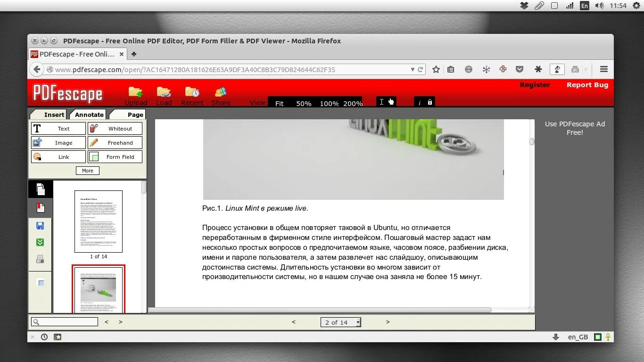Show the page thumbnails panel icon
This screenshot has height=362, width=644.
click(41, 189)
